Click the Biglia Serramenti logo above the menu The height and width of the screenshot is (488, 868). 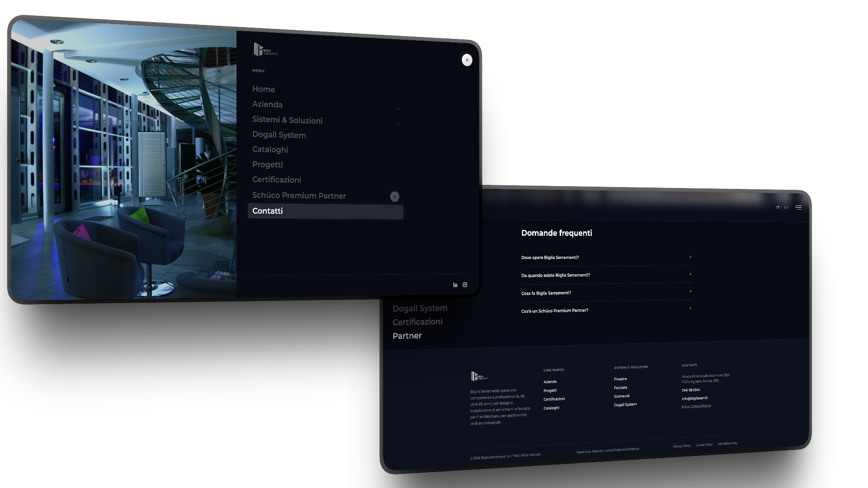coord(265,50)
